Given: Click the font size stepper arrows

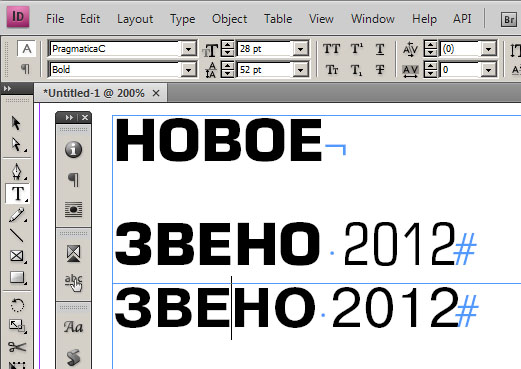Looking at the screenshot, I should pos(228,49).
